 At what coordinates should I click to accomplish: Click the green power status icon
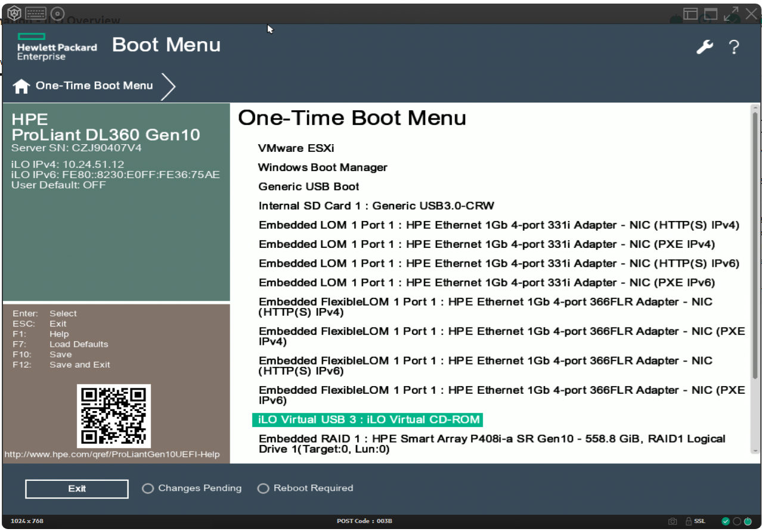pyautogui.click(x=748, y=521)
